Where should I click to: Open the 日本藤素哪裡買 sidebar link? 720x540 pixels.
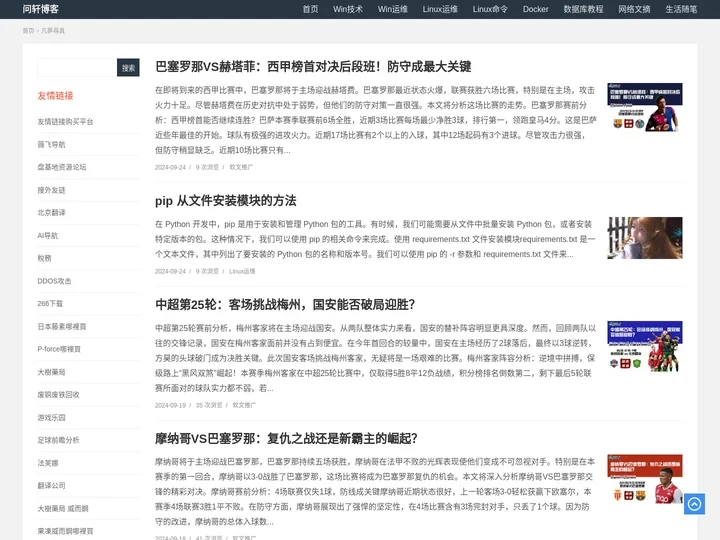(62, 326)
